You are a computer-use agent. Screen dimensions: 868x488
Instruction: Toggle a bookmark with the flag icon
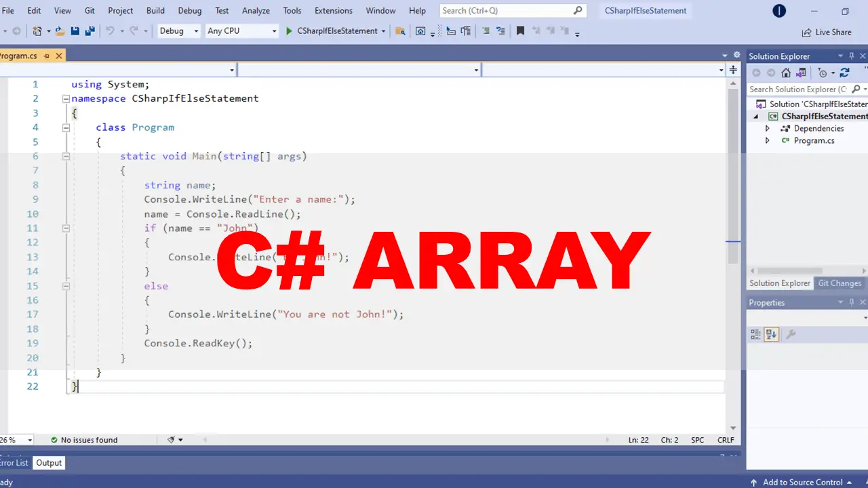tap(519, 30)
